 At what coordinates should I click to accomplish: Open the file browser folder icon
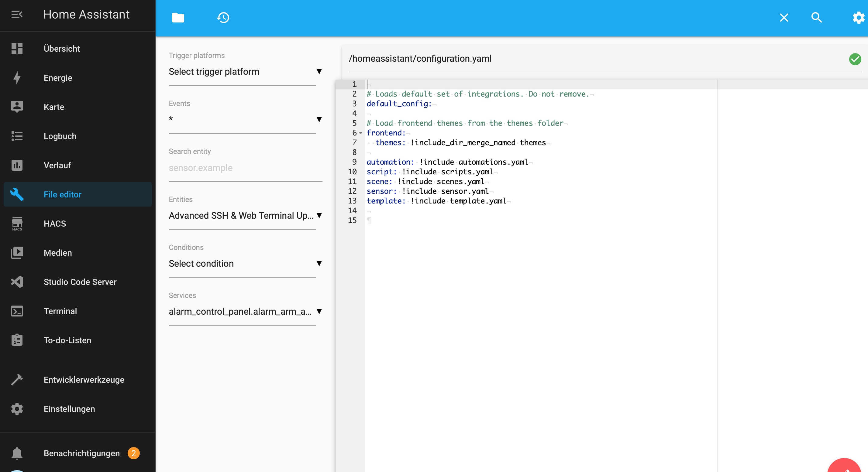(178, 18)
